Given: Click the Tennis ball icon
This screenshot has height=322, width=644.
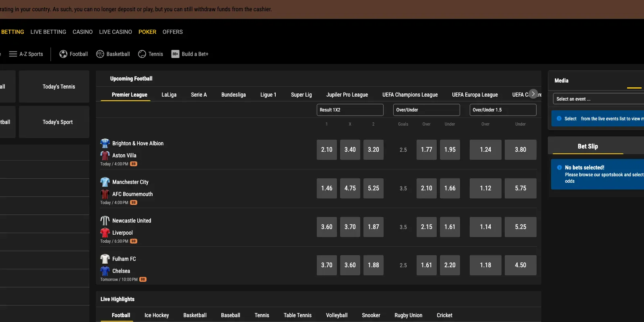Looking at the screenshot, I should click(142, 54).
